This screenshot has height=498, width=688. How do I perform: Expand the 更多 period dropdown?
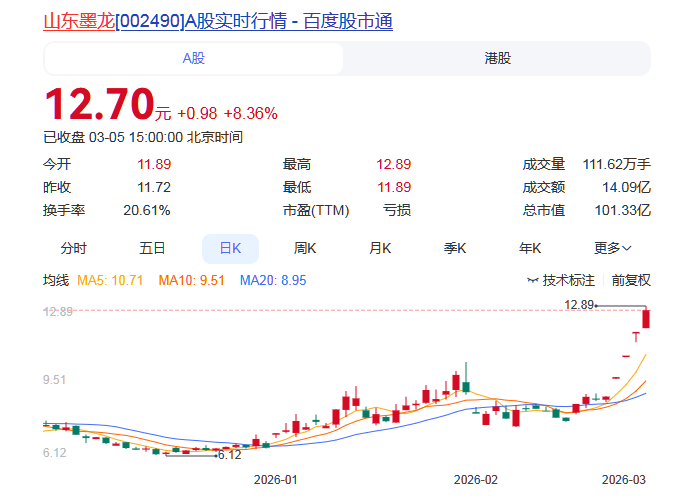[612, 248]
